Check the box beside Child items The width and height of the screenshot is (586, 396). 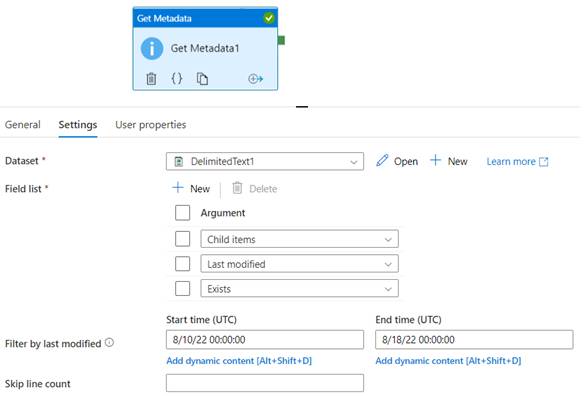tap(182, 239)
